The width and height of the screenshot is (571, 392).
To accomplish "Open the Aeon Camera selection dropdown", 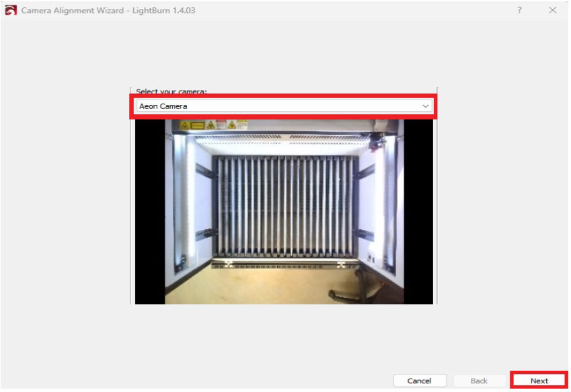I will pyautogui.click(x=284, y=106).
